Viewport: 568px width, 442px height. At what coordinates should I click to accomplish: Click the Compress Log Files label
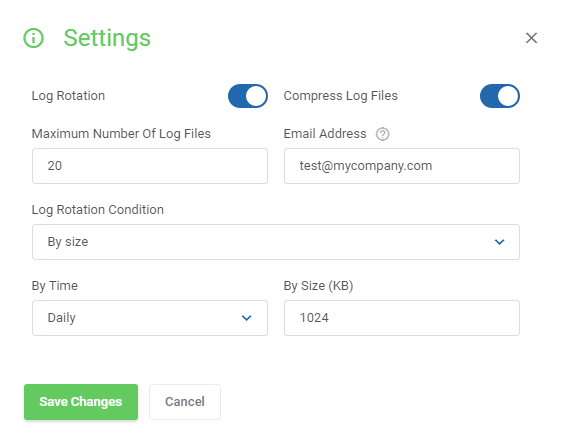341,96
